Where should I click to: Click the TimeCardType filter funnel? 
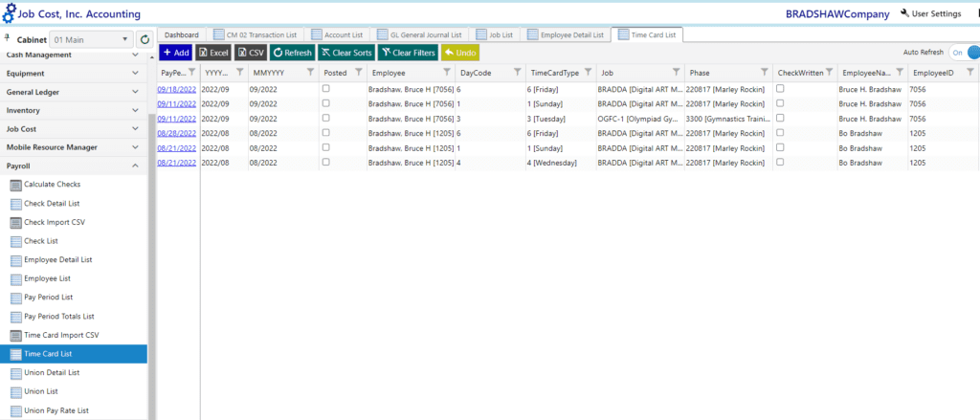(x=589, y=73)
